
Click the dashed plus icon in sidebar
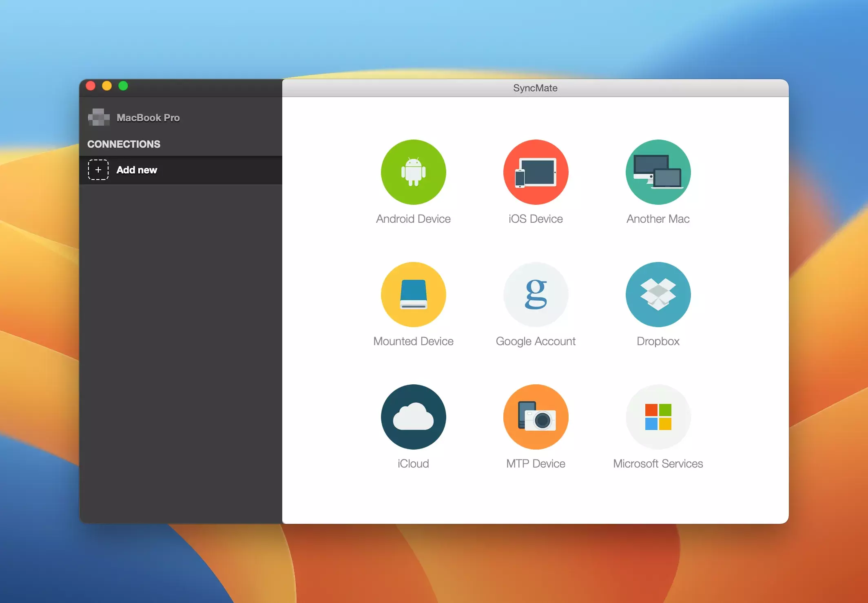[x=98, y=170]
